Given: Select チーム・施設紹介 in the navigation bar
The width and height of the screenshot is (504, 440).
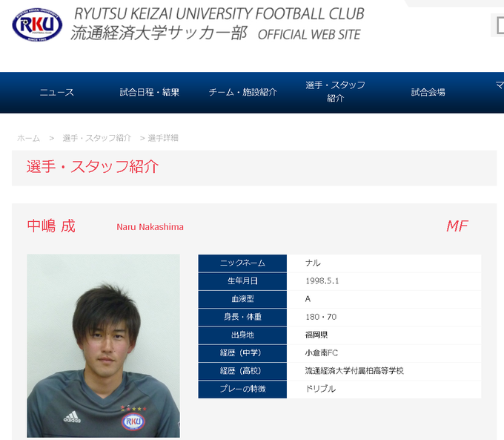Looking at the screenshot, I should pos(242,92).
